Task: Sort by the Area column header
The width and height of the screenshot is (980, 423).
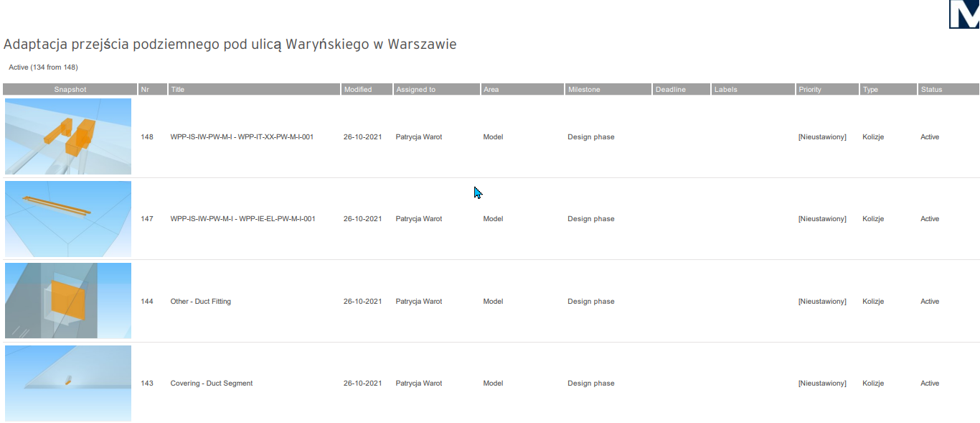Action: coord(522,90)
